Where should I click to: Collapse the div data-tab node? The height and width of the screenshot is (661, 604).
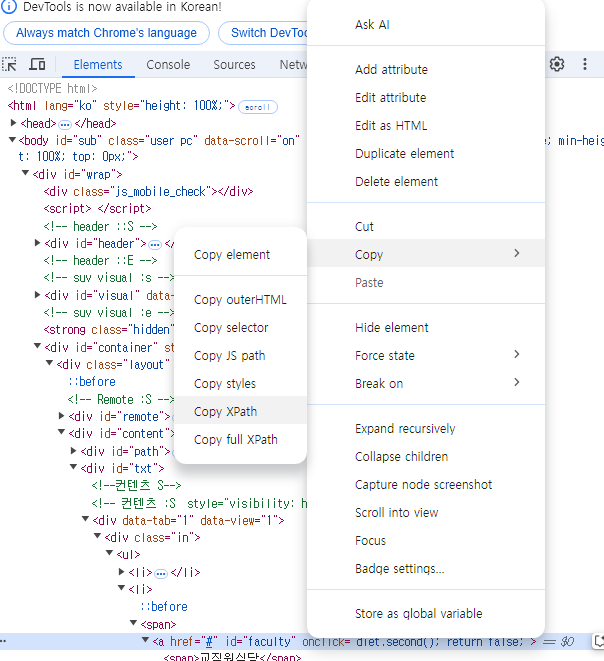tap(86, 519)
